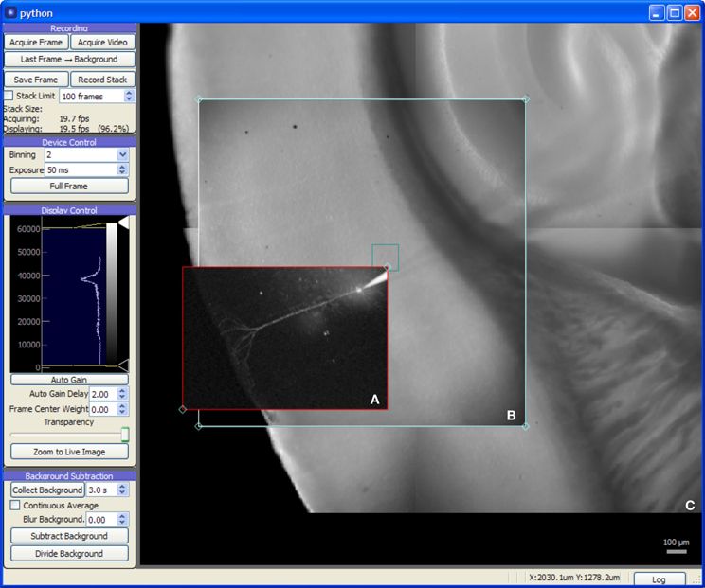The height and width of the screenshot is (588, 705).
Task: Click the background collection time 3.0 s field
Action: 101,490
